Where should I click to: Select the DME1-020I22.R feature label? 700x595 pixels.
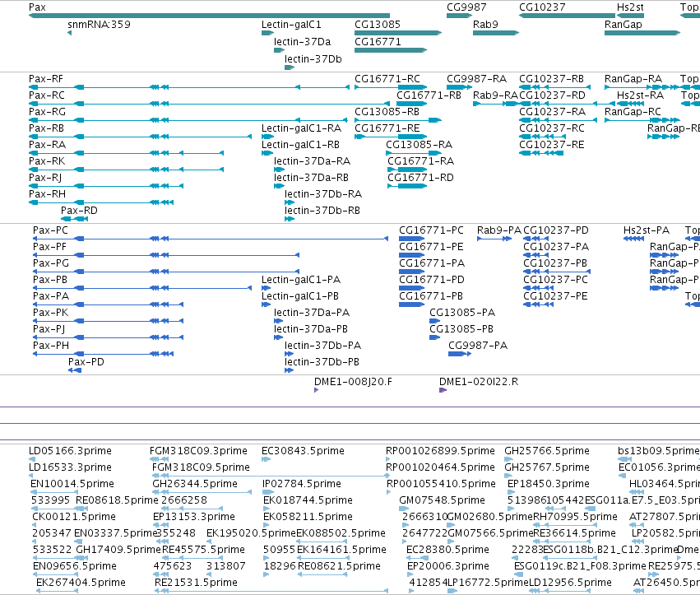coord(479,382)
